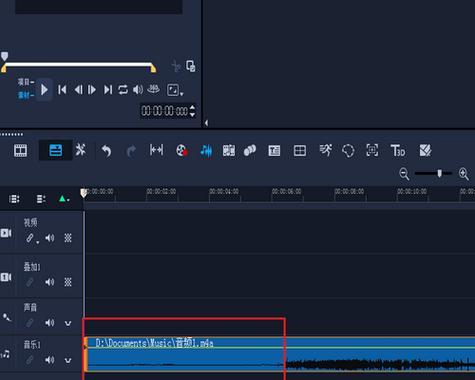Open the Sound Mixer waveform icon
This screenshot has width=475, height=380.
click(x=206, y=151)
